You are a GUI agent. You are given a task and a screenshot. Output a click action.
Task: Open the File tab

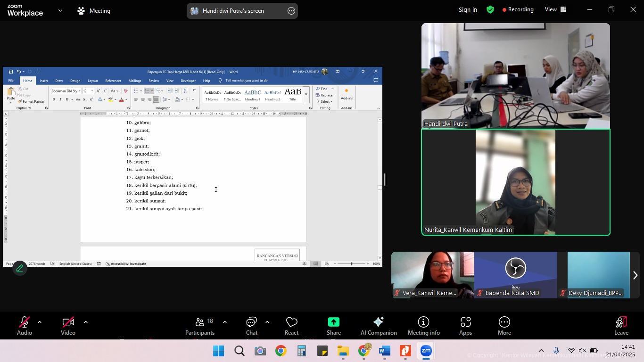pos(10,81)
